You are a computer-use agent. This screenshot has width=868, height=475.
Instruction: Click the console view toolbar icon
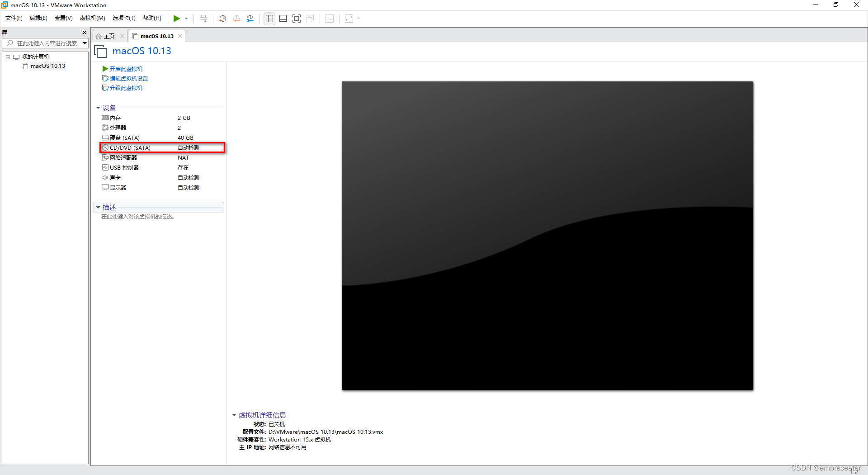tap(330, 19)
